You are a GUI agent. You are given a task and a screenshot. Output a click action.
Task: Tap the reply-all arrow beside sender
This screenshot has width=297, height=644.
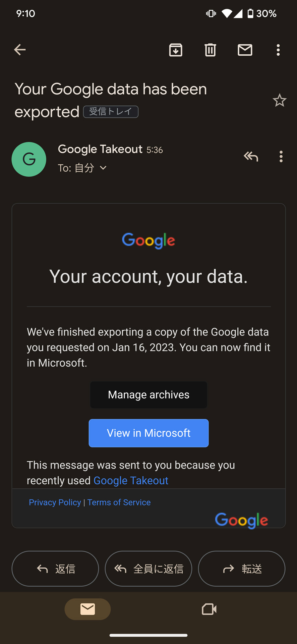click(251, 156)
